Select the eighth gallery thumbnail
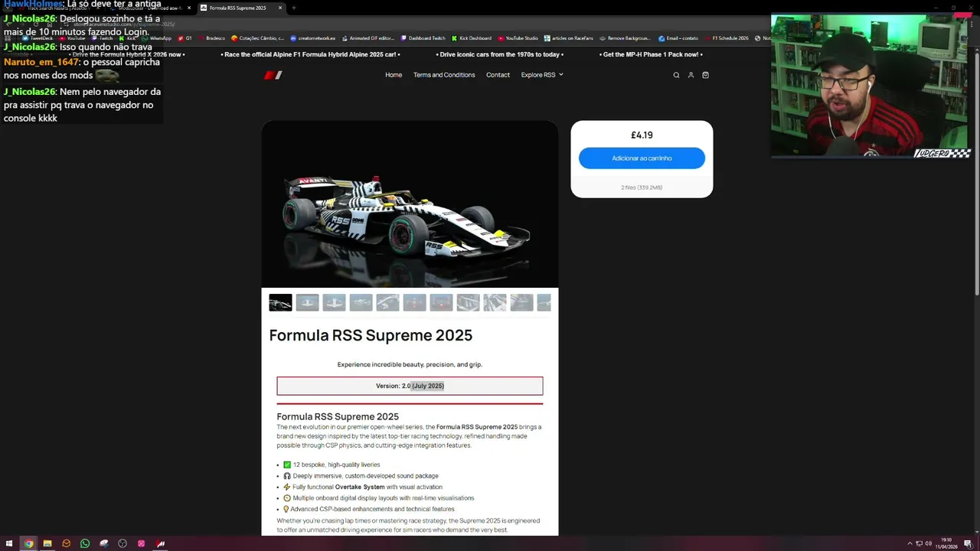Viewport: 980px width, 551px height. (468, 302)
